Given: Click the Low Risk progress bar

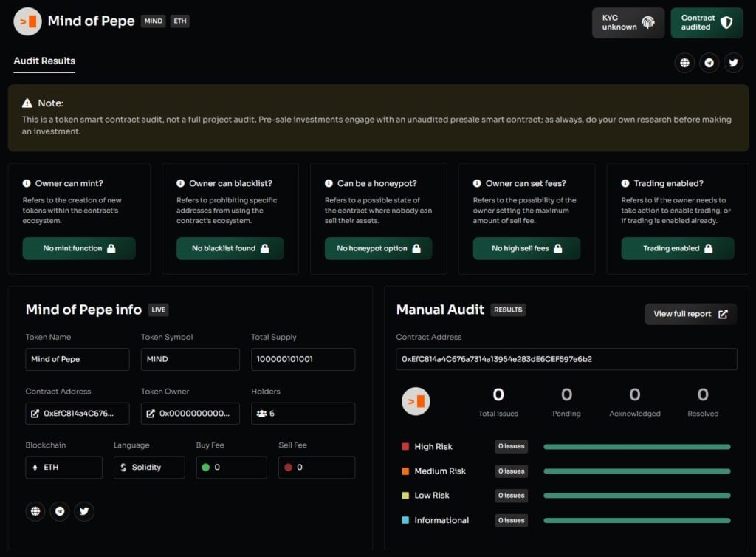Looking at the screenshot, I should coord(637,496).
